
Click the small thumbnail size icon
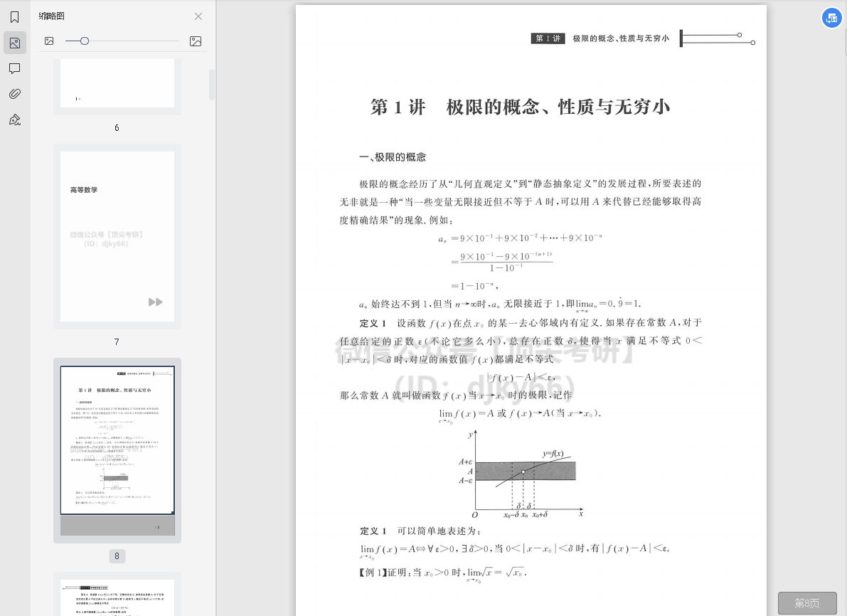(49, 41)
